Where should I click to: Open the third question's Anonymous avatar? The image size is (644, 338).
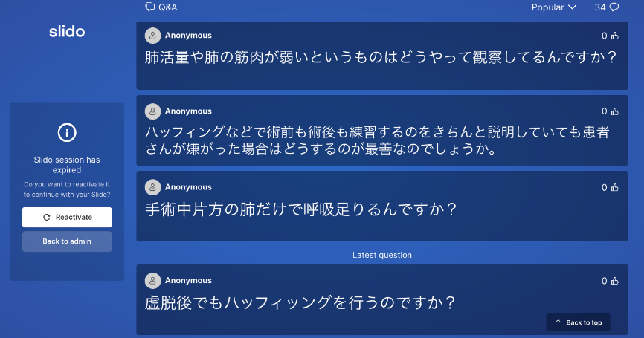152,187
